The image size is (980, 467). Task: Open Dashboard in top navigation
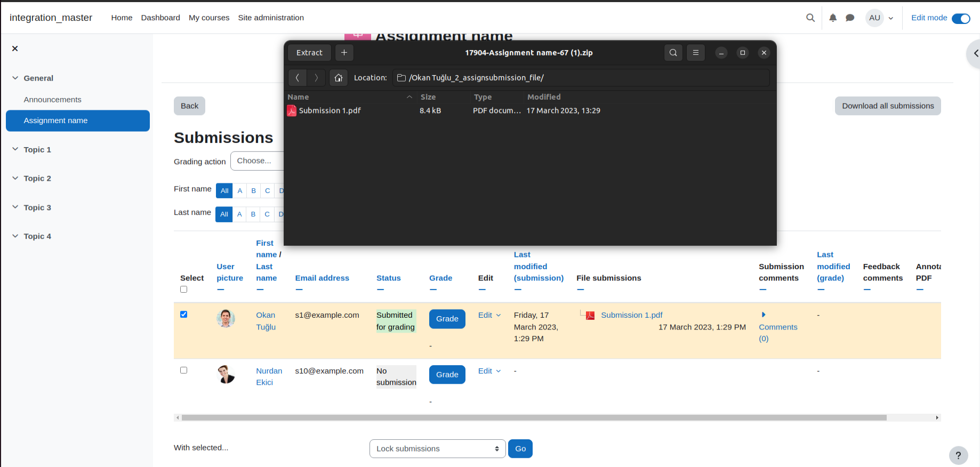[x=160, y=18]
